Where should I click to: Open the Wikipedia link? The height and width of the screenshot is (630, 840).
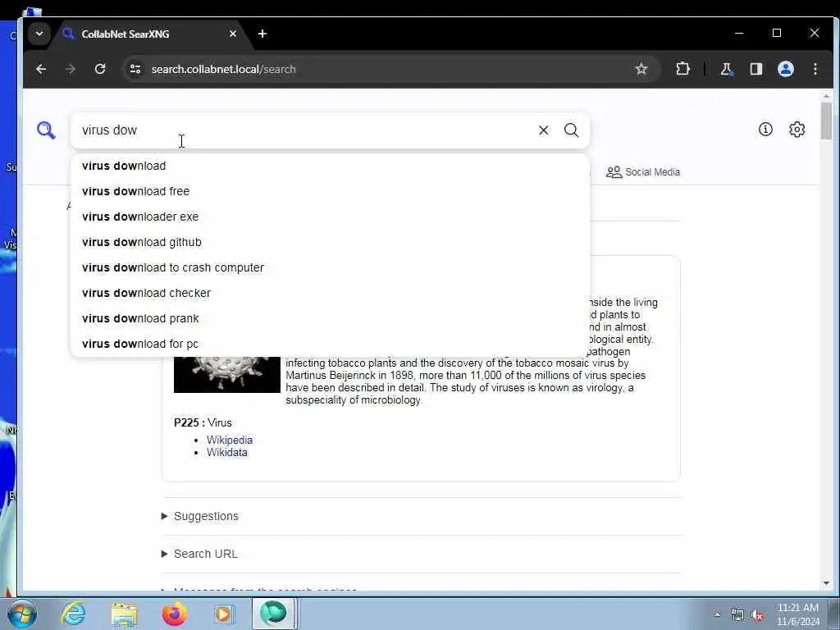tap(230, 440)
